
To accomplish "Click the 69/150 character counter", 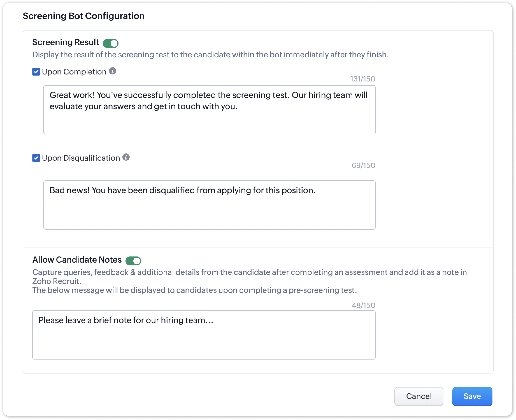I will (363, 165).
